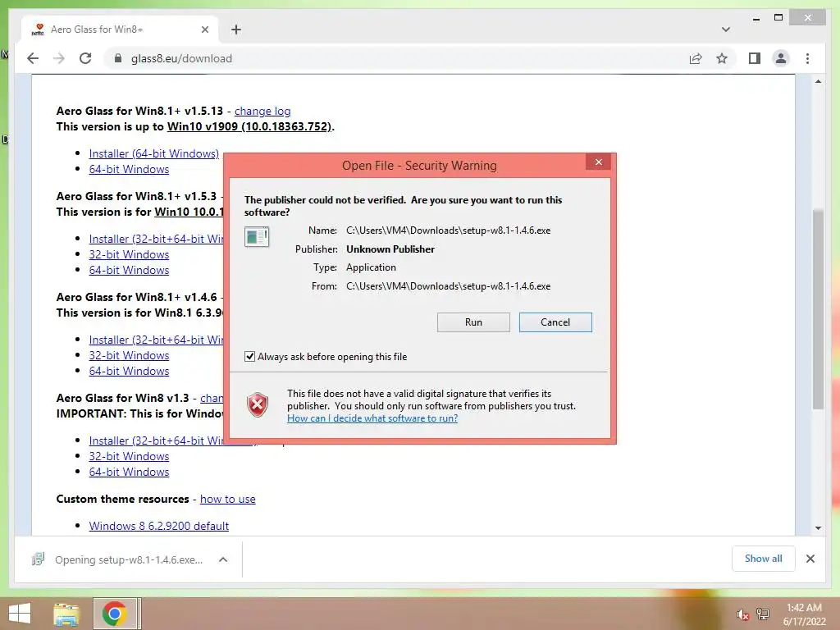Open 32-bit Windows link under Win8 v1.3
Screen dimensions: 840x630
[129, 456]
